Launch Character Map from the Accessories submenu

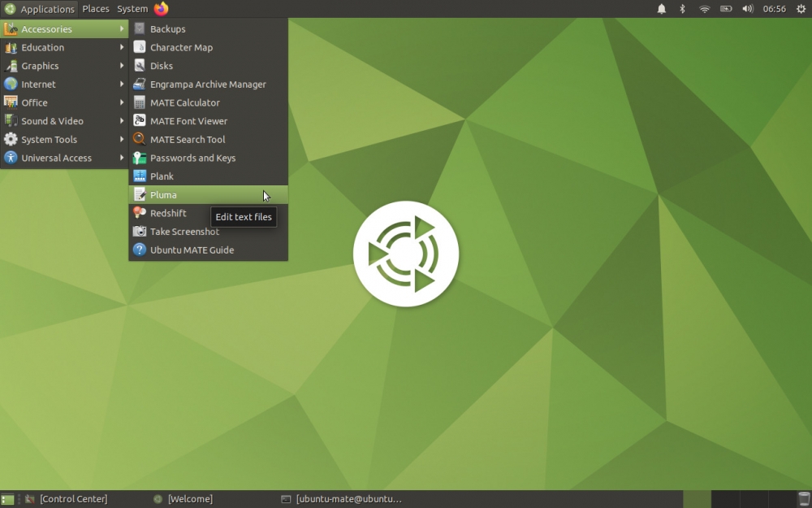(x=208, y=47)
